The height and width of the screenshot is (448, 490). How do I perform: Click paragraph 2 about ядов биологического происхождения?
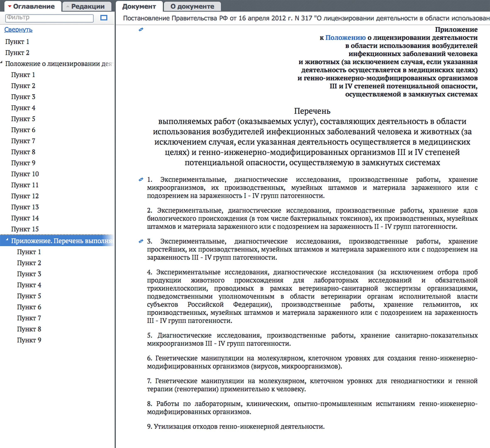pos(312,219)
